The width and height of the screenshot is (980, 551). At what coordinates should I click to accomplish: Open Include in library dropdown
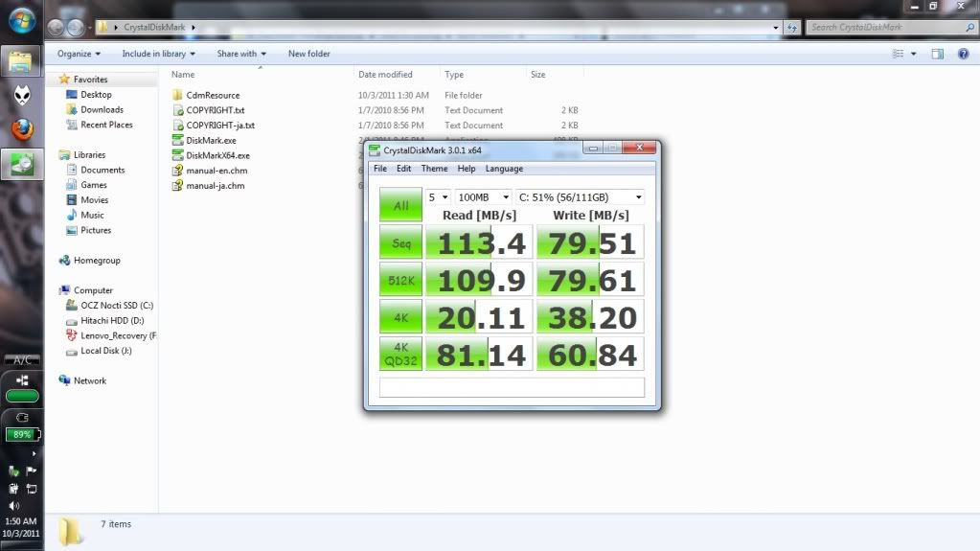click(x=158, y=54)
